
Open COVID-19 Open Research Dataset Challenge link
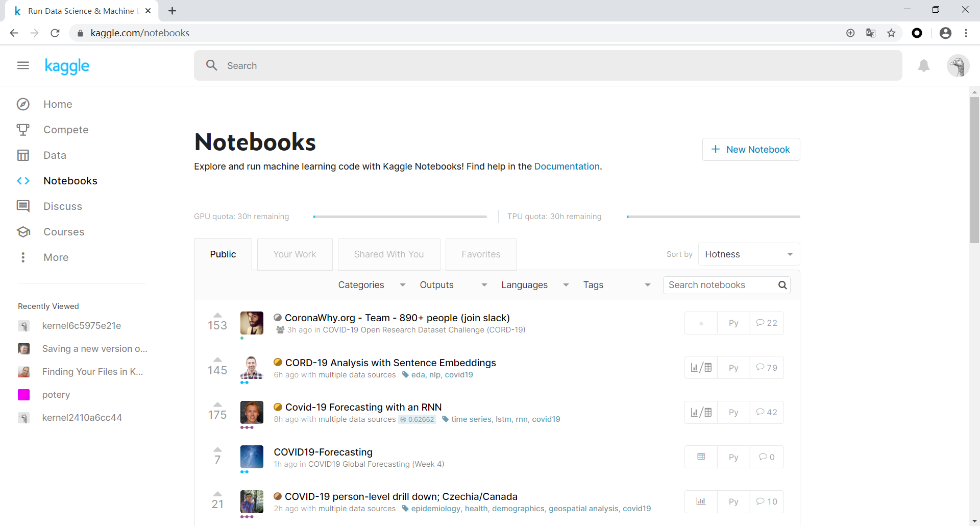pyautogui.click(x=424, y=330)
